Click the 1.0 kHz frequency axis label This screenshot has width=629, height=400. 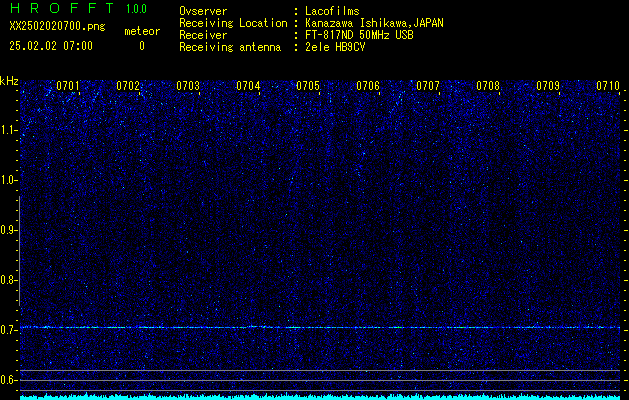coord(8,181)
